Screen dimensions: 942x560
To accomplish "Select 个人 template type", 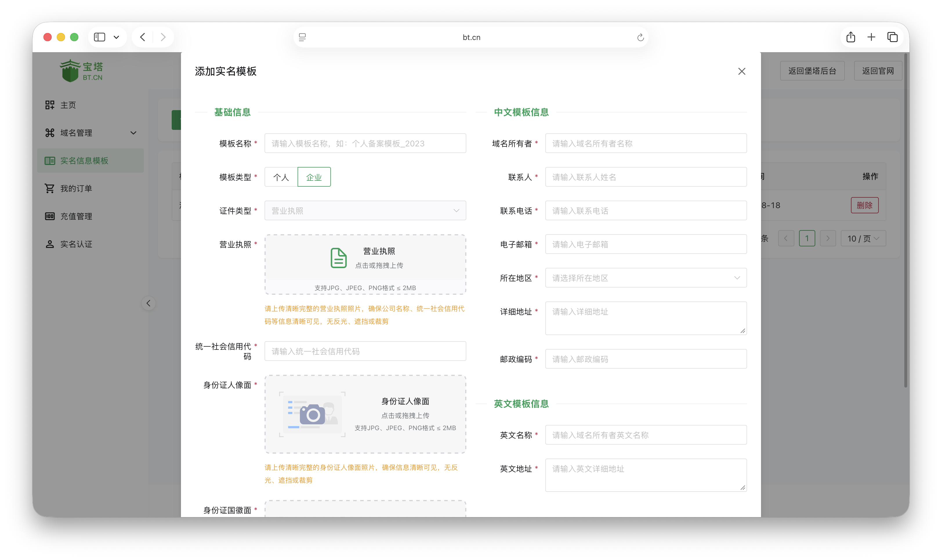I will (280, 177).
